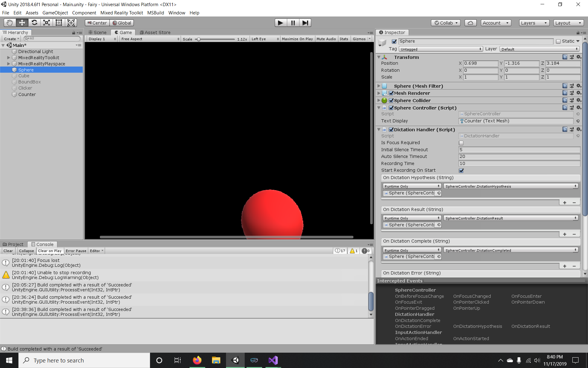Select the Move tool
The width and height of the screenshot is (588, 368).
pyautogui.click(x=21, y=22)
